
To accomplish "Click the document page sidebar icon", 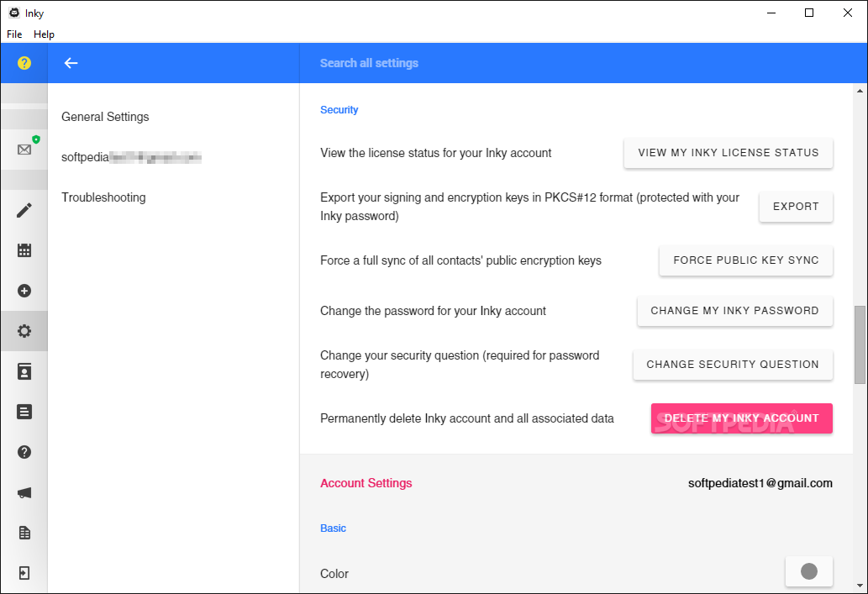I will click(24, 533).
